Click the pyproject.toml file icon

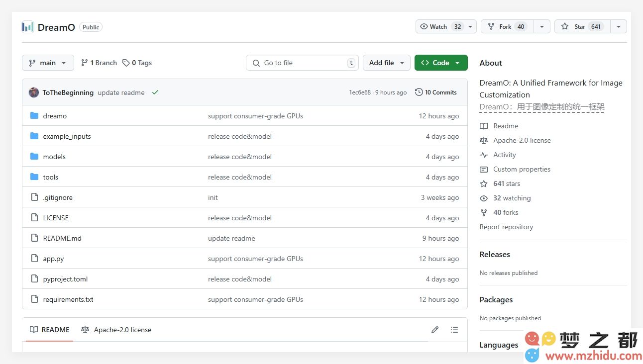click(x=34, y=279)
